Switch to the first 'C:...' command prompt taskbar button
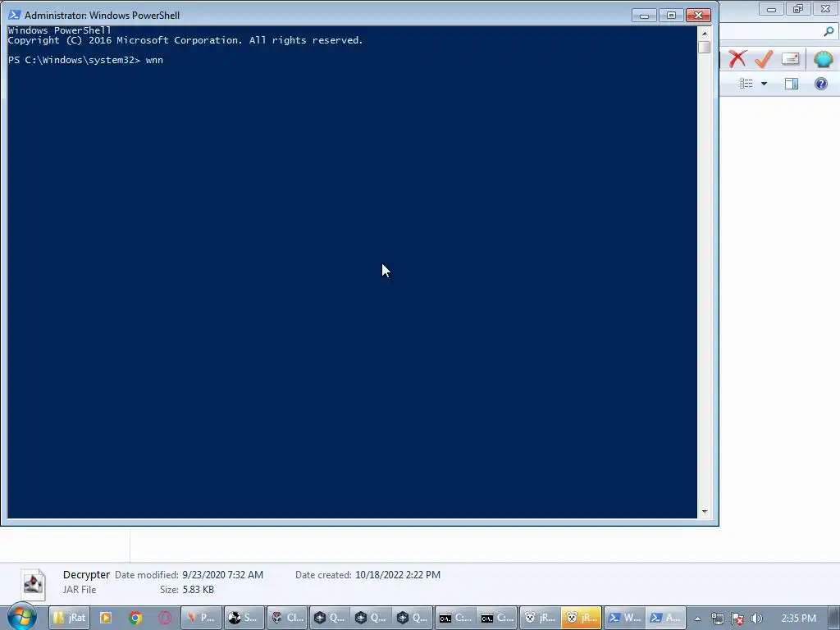 tap(455, 618)
